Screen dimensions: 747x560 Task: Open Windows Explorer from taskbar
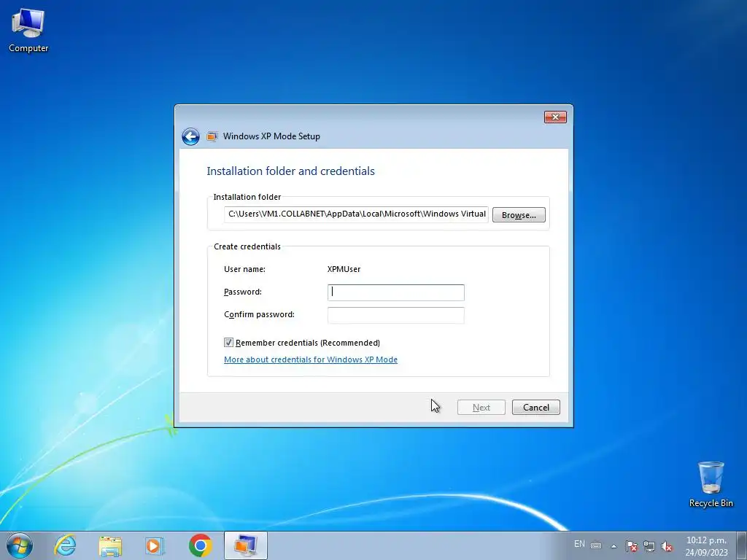coord(110,545)
